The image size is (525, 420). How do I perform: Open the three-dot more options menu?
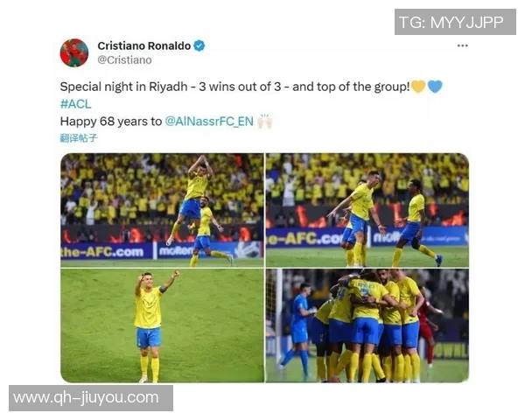462,45
